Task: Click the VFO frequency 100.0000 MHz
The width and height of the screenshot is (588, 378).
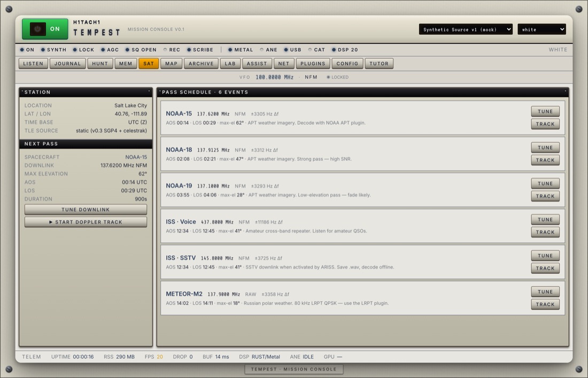Action: (275, 77)
